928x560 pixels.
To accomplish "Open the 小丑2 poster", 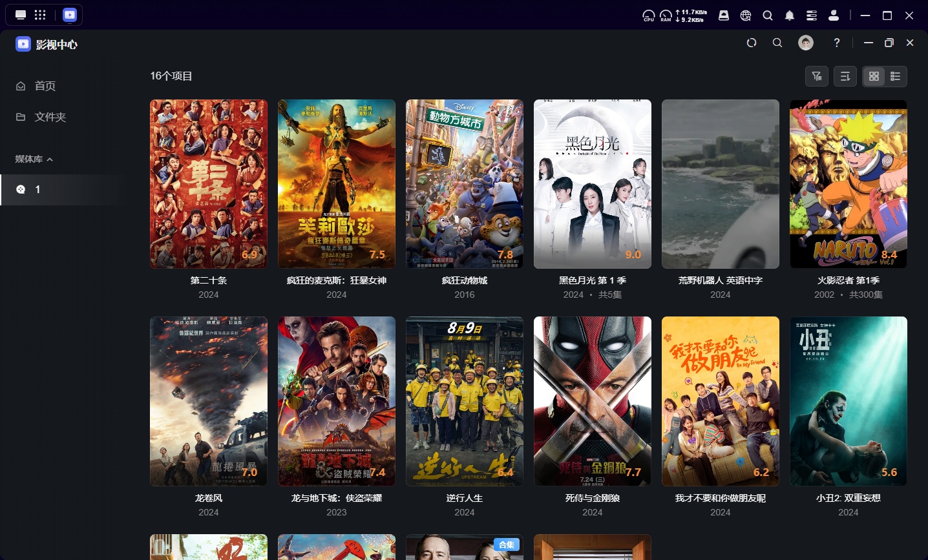I will pos(849,401).
